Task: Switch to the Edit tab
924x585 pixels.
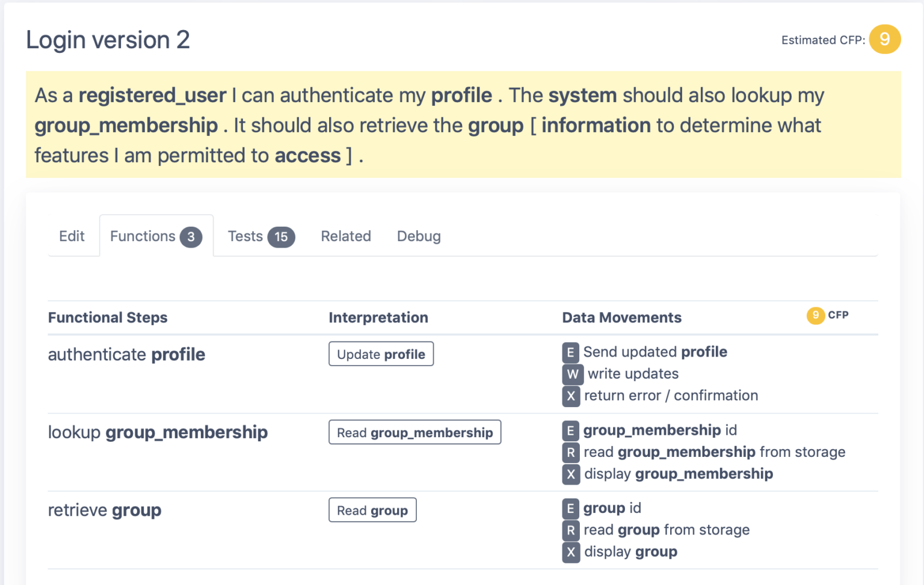Action: pos(72,236)
